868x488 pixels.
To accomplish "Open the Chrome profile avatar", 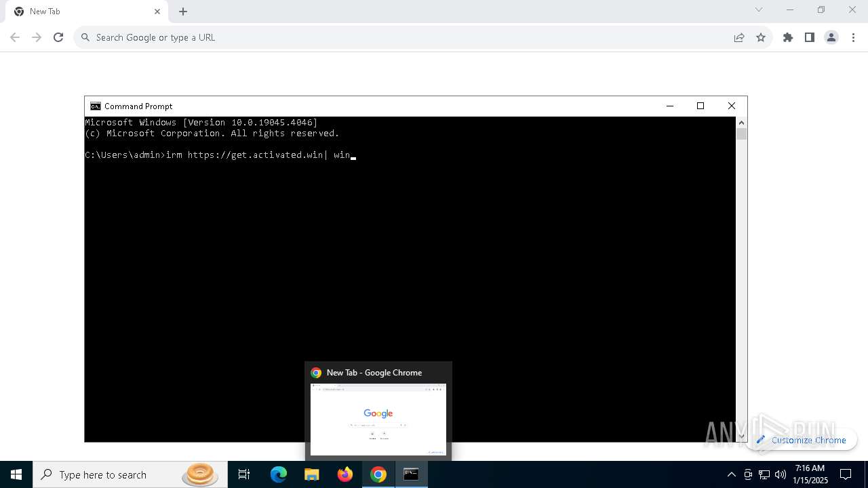I will click(x=831, y=37).
